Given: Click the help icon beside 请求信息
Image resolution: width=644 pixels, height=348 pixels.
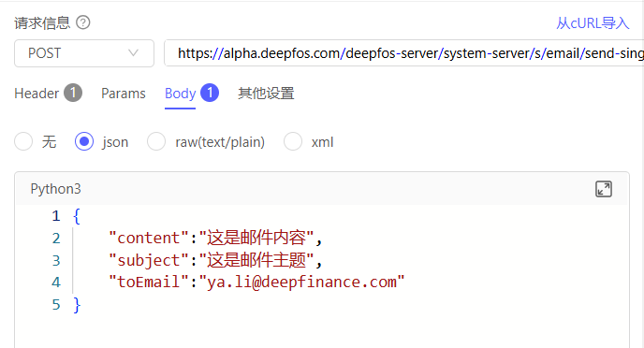Looking at the screenshot, I should pyautogui.click(x=83, y=22).
